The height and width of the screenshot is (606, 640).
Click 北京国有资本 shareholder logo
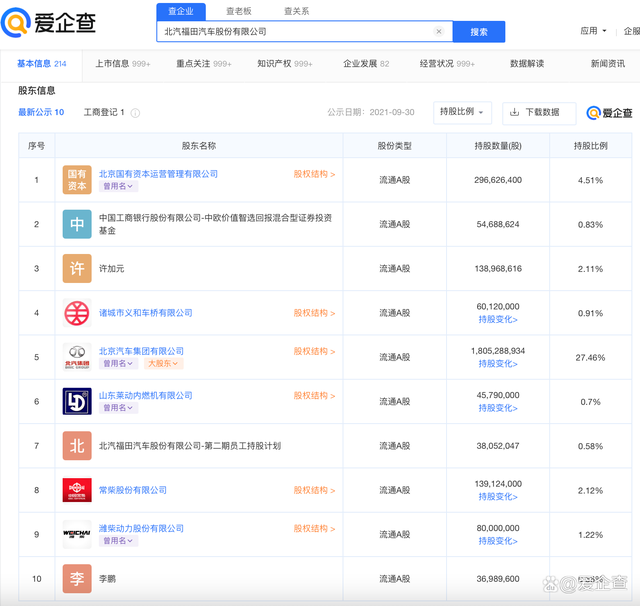(x=77, y=180)
